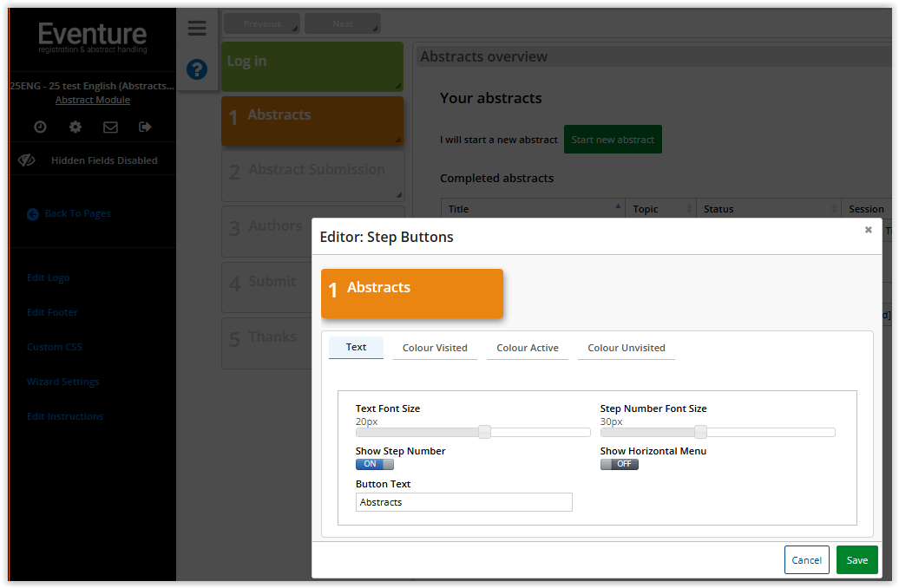Click the blue question mark help icon
Screen dimensions: 899x588
pyautogui.click(x=197, y=69)
